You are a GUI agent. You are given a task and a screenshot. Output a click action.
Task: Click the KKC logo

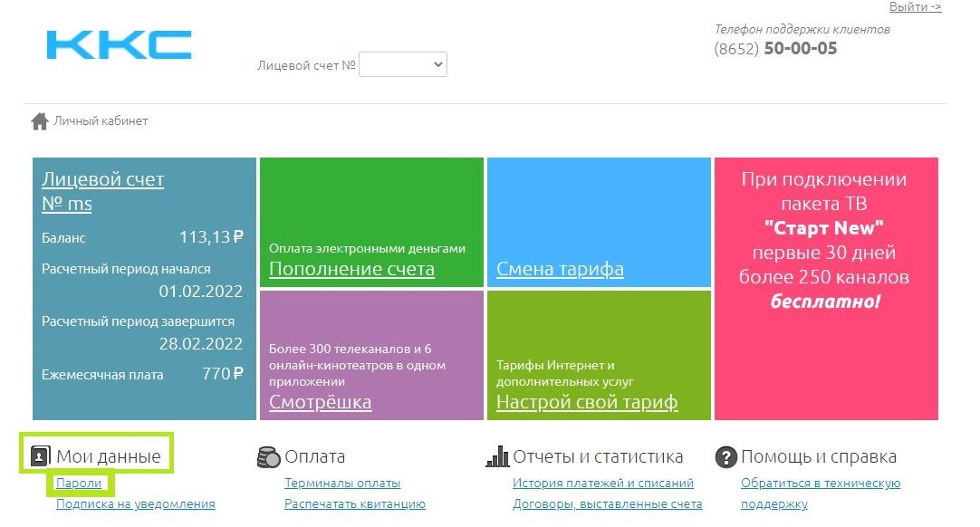tap(119, 44)
